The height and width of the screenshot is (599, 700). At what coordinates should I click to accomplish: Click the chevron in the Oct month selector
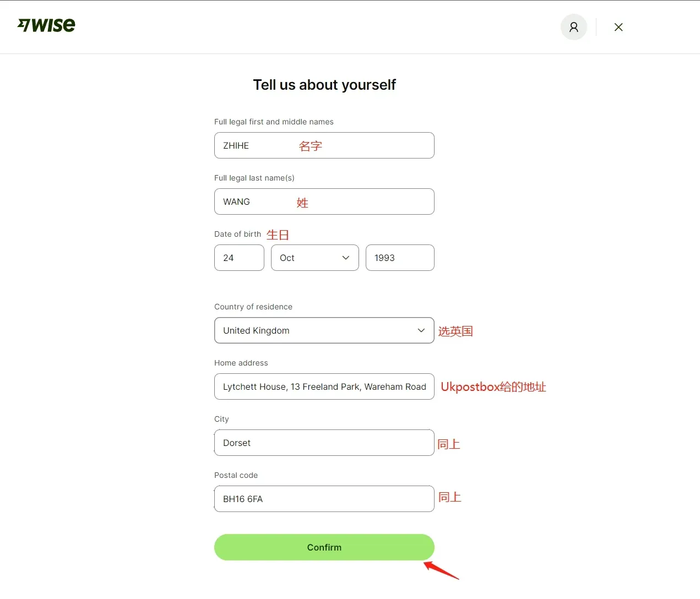[x=346, y=258]
